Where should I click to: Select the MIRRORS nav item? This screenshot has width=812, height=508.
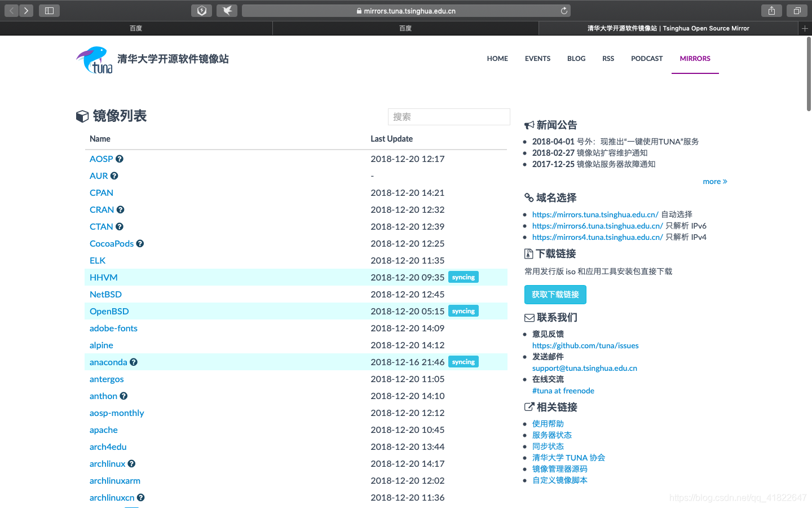695,59
